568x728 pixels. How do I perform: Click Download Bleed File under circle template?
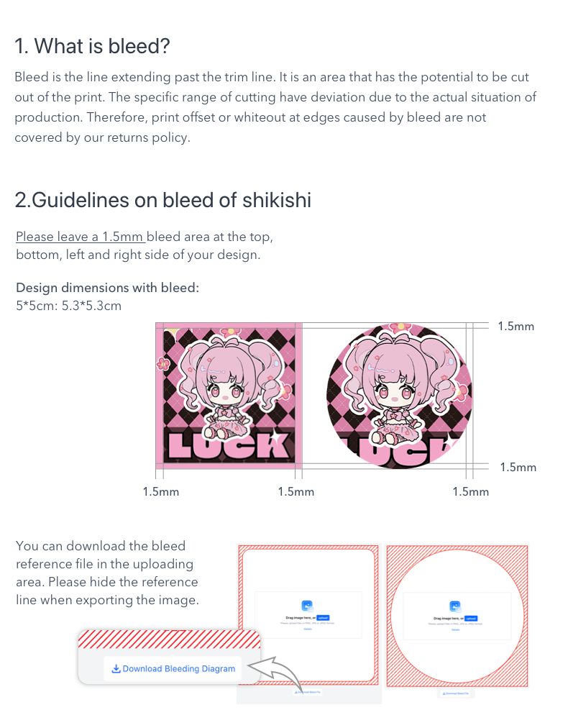(456, 693)
